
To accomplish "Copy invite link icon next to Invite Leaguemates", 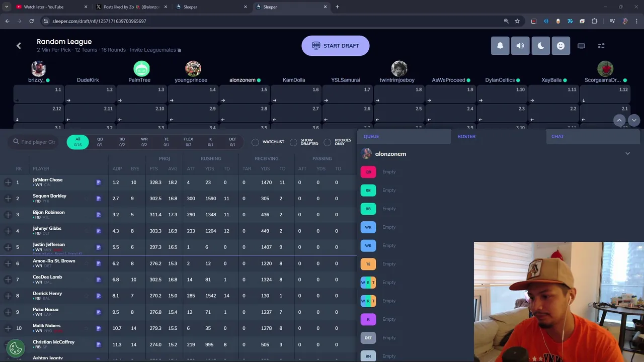I will coord(180,50).
